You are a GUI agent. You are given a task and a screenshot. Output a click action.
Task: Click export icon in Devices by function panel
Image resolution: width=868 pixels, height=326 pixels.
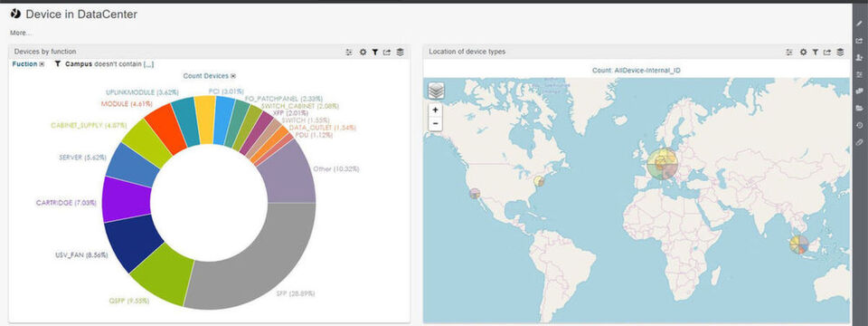pos(387,53)
